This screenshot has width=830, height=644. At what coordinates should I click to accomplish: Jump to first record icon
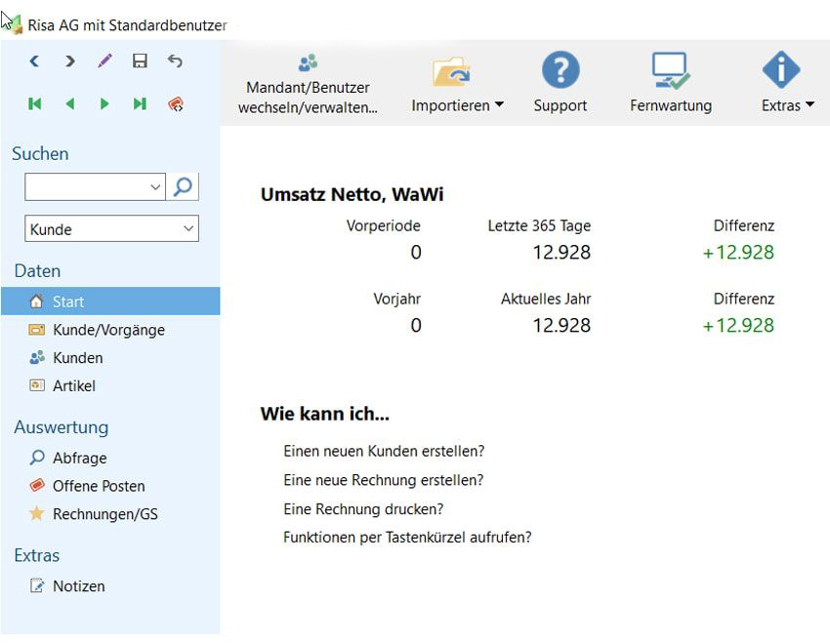(x=34, y=103)
